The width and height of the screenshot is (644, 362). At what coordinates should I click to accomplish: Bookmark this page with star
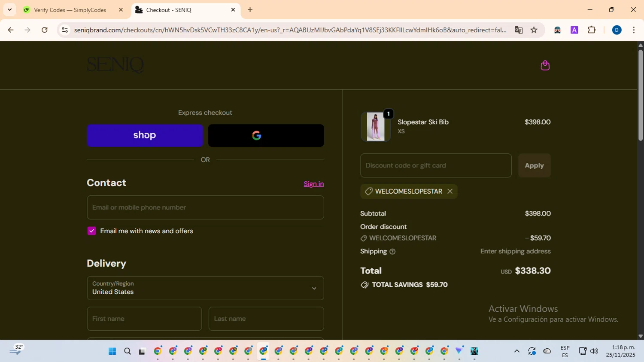tap(534, 30)
